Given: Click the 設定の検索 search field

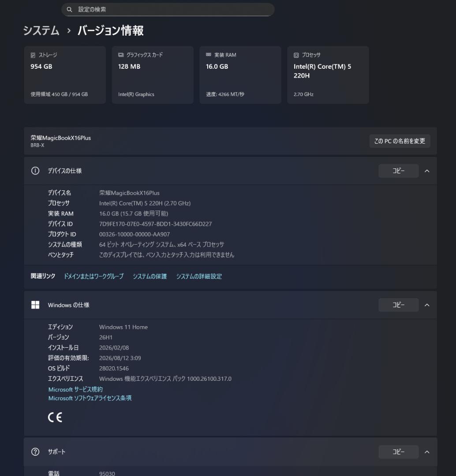Looking at the screenshot, I should pos(168,9).
